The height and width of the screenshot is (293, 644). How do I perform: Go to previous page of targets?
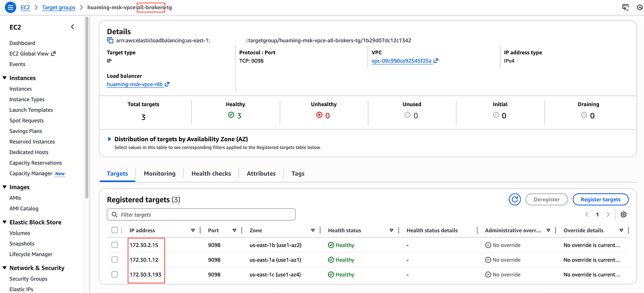[587, 215]
